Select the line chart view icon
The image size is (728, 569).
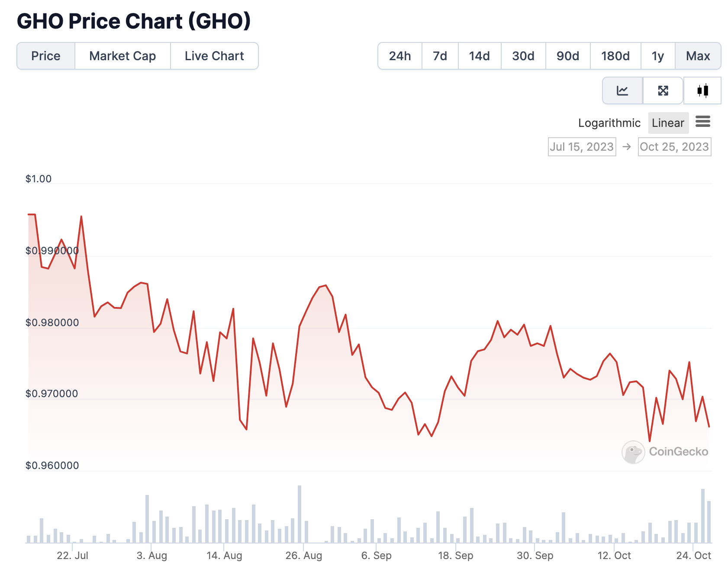(x=622, y=91)
